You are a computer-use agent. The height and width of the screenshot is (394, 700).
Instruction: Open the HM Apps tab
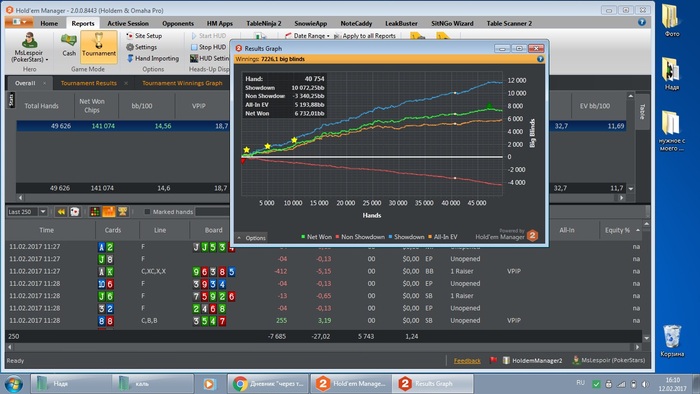(220, 23)
